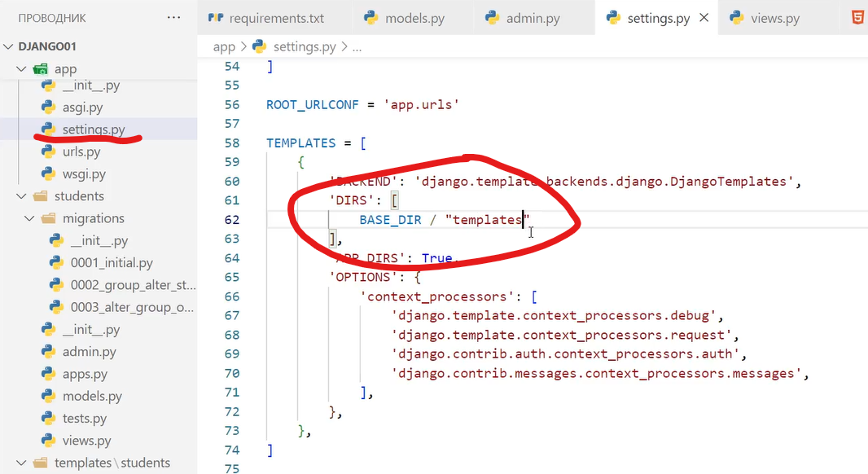This screenshot has height=474, width=868.
Task: Click the HTML file tab icon
Action: (x=857, y=18)
